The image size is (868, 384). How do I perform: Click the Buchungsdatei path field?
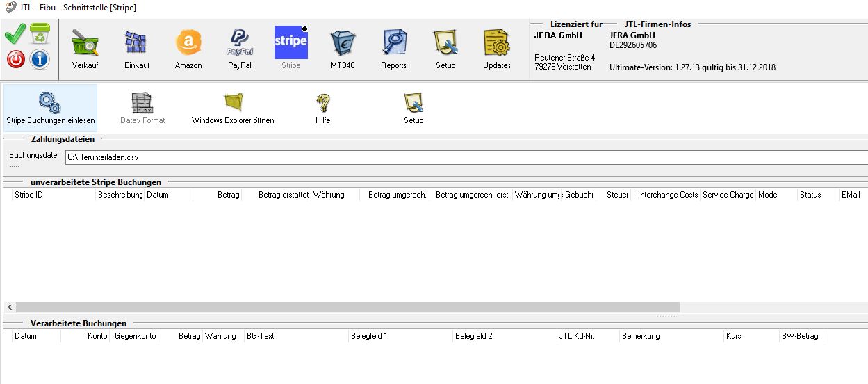(x=466, y=158)
